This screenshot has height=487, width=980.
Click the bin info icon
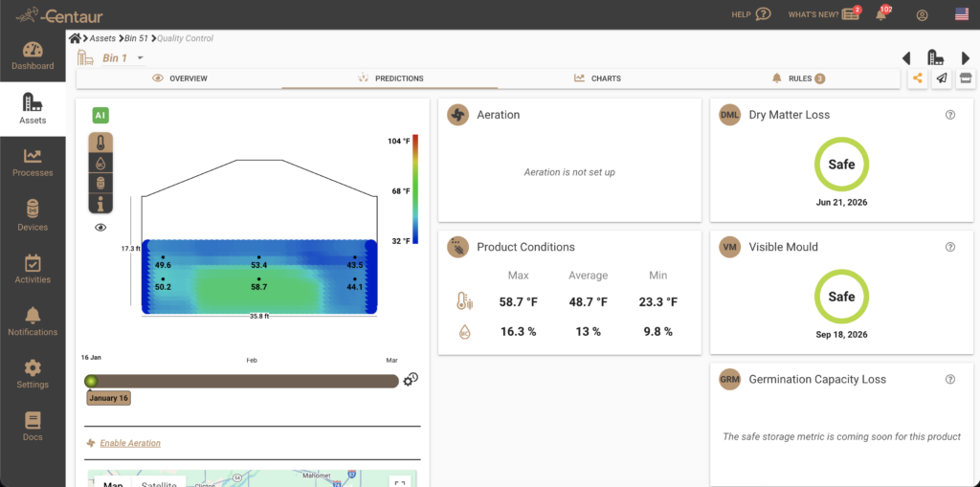tap(100, 203)
